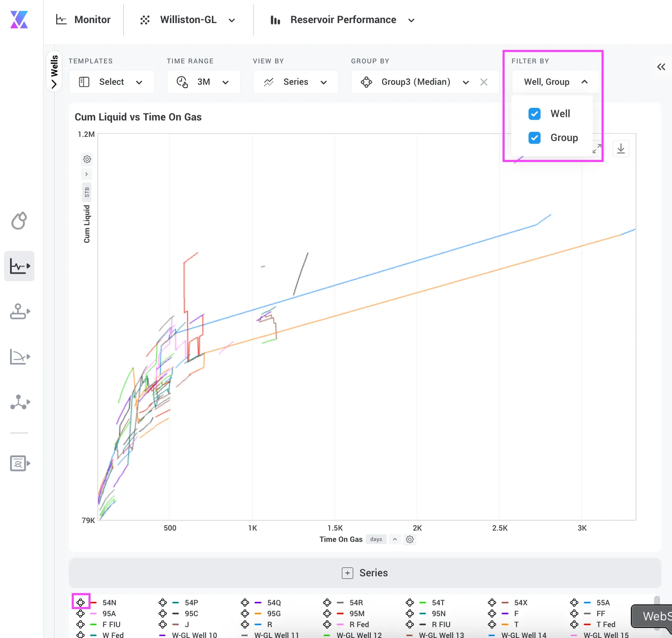672x638 pixels.
Task: Collapse the panel with double chevron
Action: tap(661, 67)
